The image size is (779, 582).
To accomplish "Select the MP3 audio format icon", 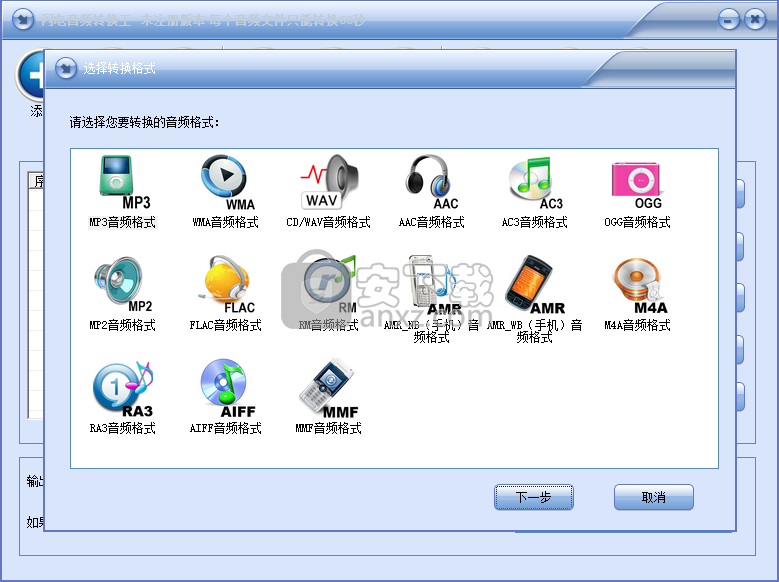I will [123, 182].
